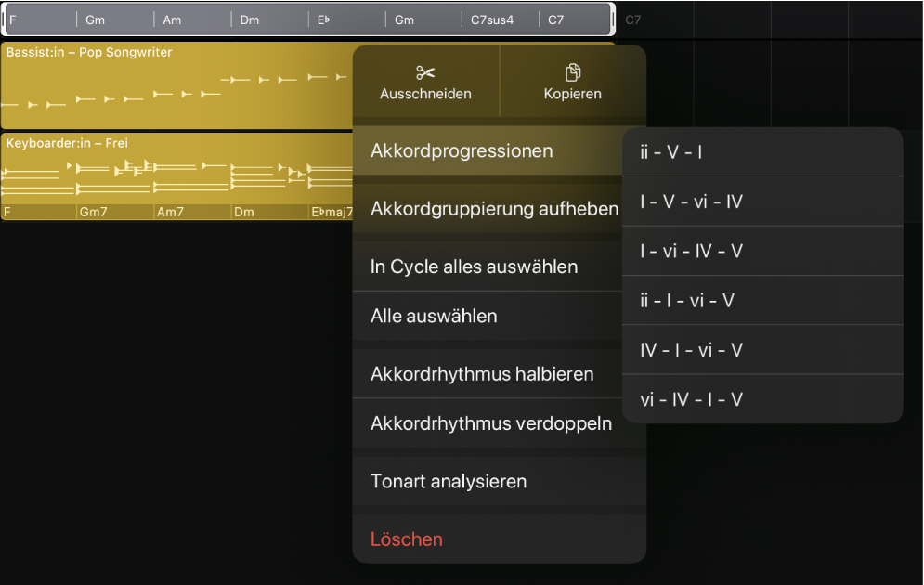The height and width of the screenshot is (585, 924).
Task: Choose the I - vi - IV - V progression
Action: (x=692, y=251)
